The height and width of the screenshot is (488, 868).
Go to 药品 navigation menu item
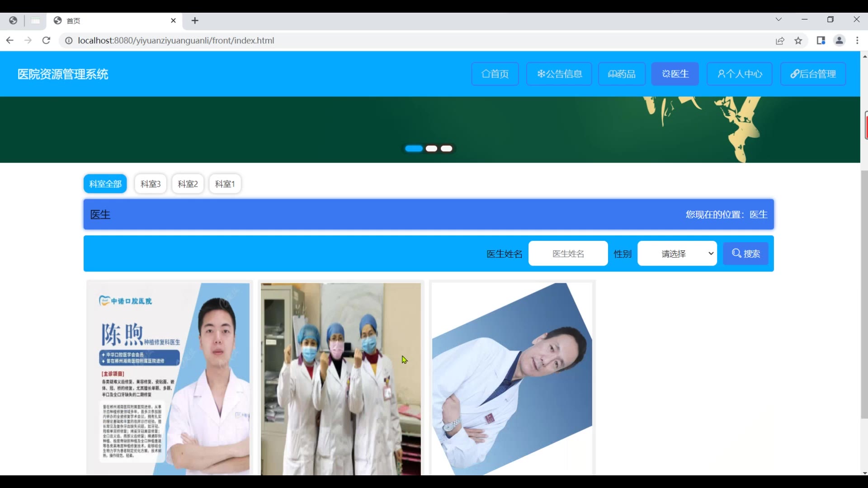[622, 74]
